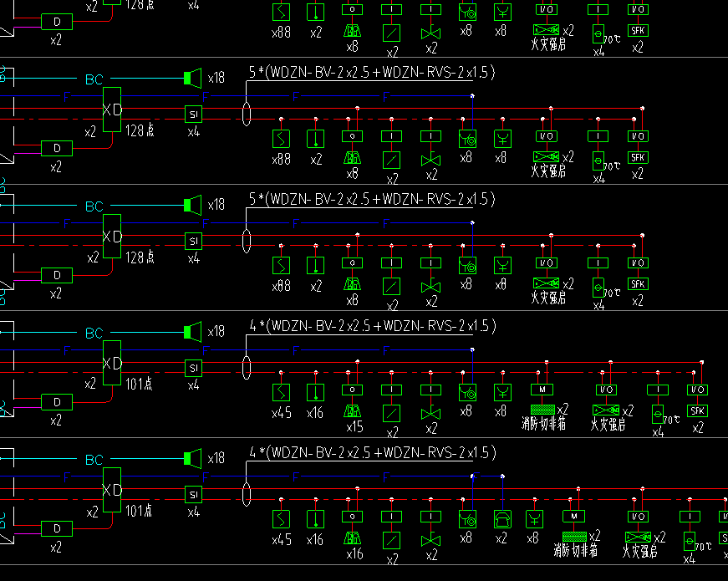Click the M module box in the x15 row
Screen dimensions: 728x581
click(x=542, y=390)
